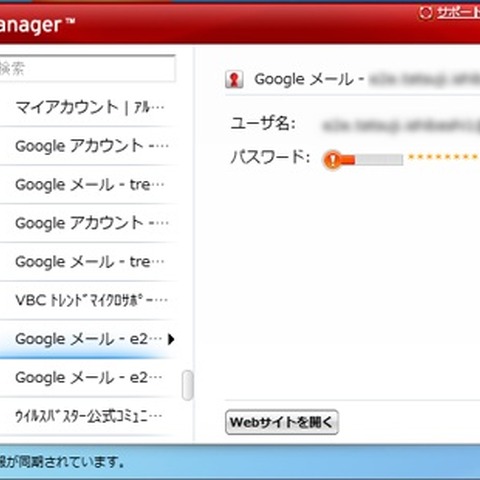Click the account key icon beside Google メール title
This screenshot has width=480, height=480.
tap(234, 79)
